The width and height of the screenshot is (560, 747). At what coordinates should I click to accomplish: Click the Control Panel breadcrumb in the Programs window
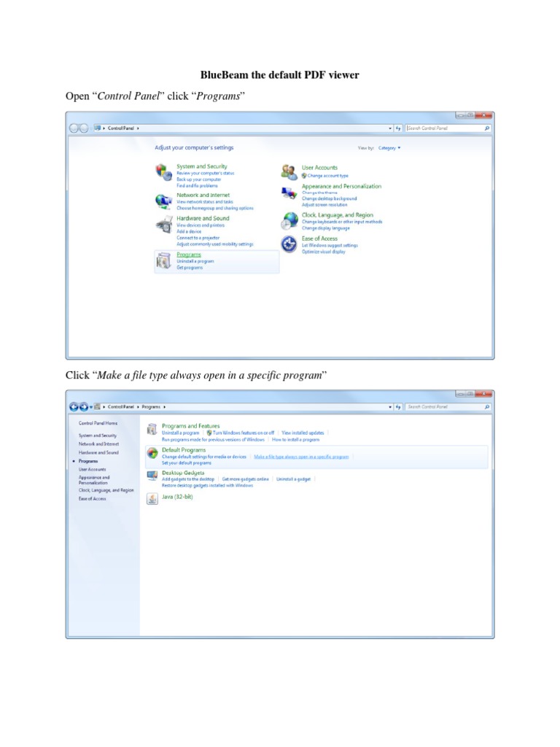pos(121,407)
